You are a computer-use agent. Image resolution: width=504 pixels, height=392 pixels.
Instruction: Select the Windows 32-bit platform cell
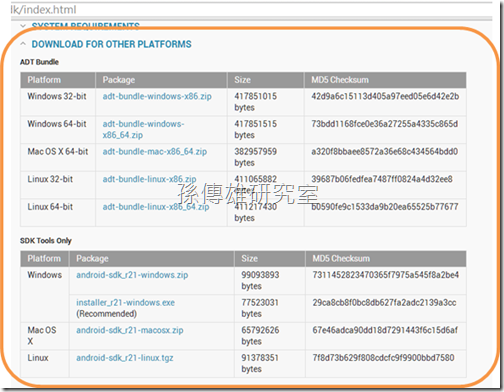(58, 102)
